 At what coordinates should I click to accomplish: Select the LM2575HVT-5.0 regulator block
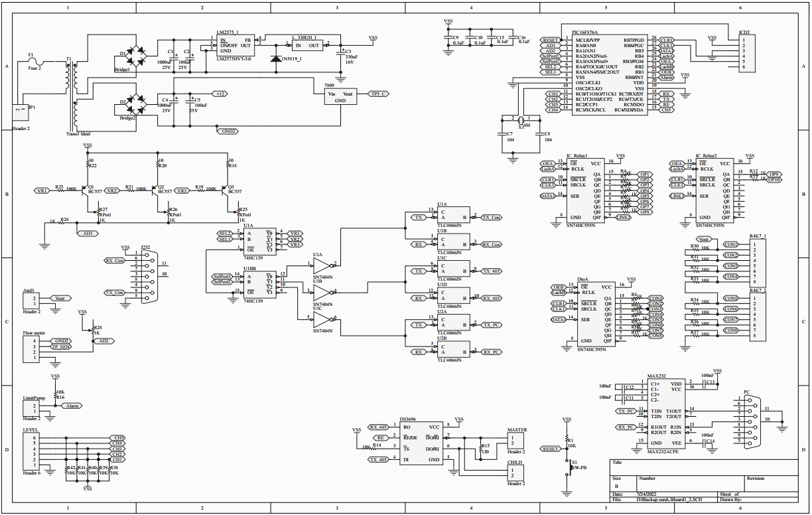click(234, 46)
